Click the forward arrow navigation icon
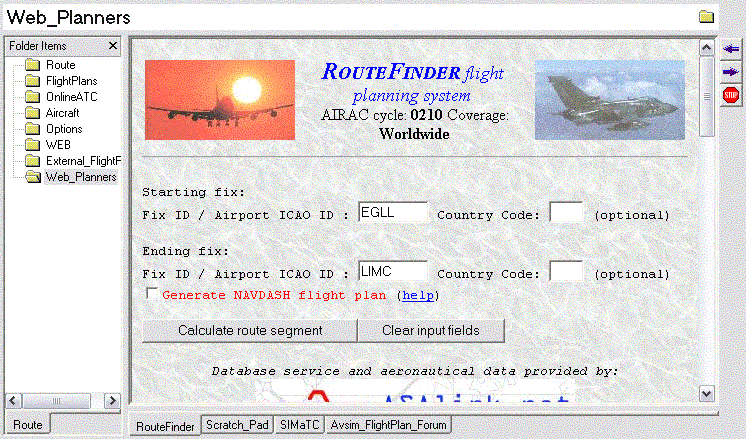 (731, 72)
